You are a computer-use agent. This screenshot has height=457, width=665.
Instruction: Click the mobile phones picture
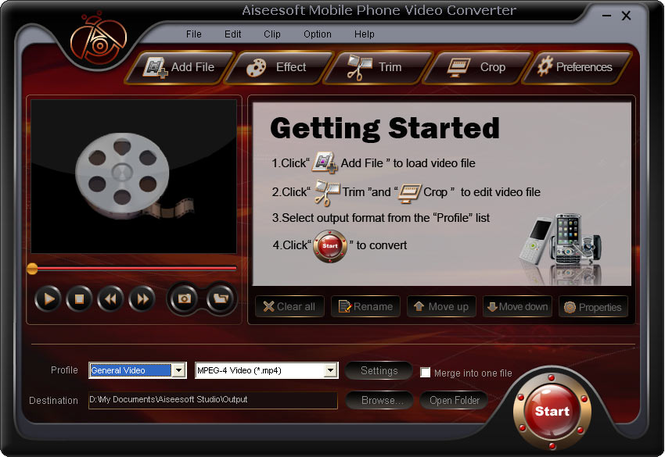coord(561,241)
